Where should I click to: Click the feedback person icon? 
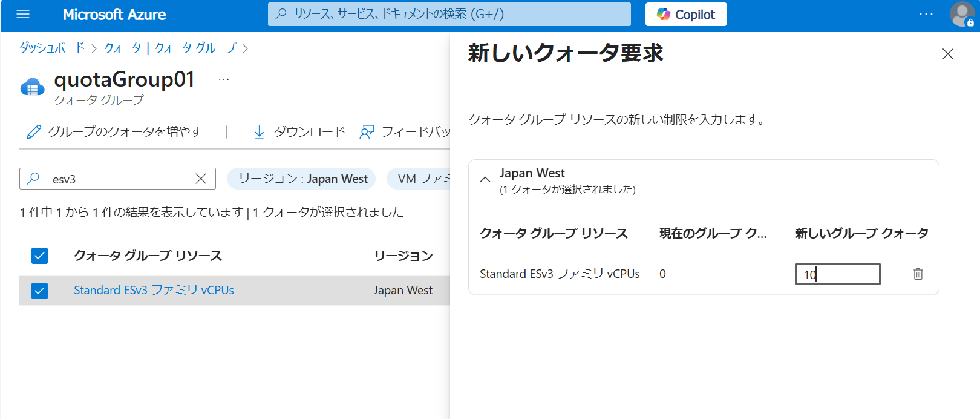click(x=367, y=132)
